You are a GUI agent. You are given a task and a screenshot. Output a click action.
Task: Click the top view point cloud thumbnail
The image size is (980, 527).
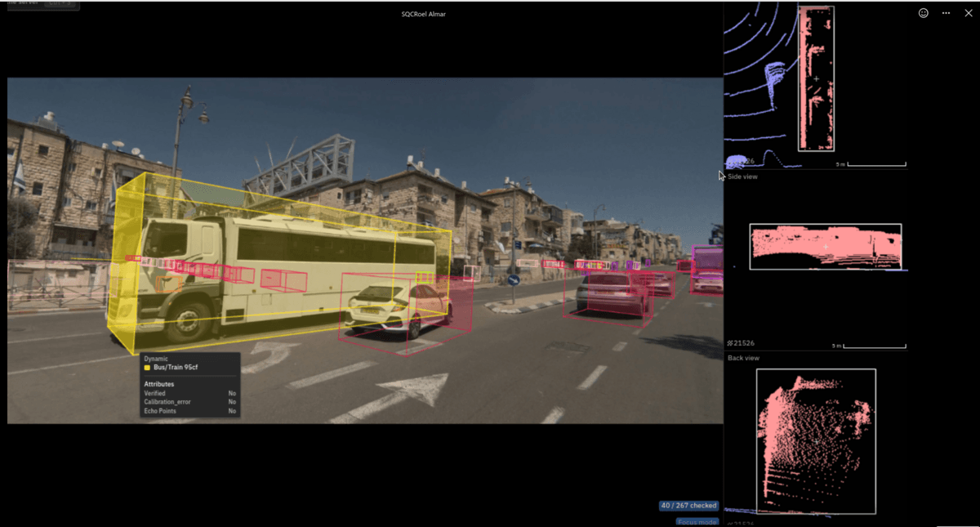tap(816, 78)
